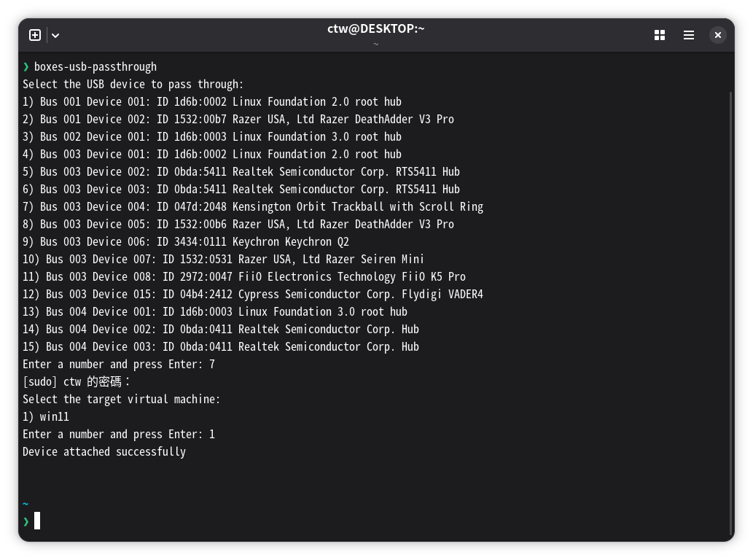
Task: Open a new terminal tab
Action: coord(35,35)
